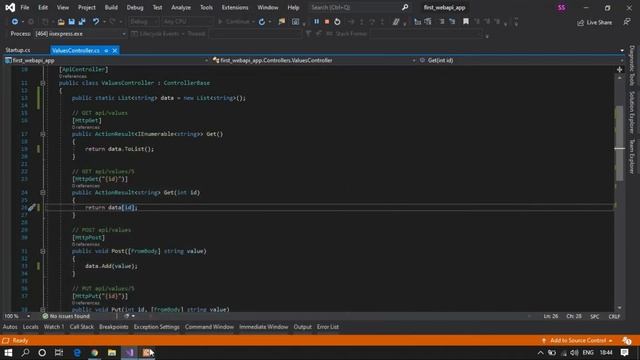Open the Analyze menu
640x360 pixels.
tap(181, 7)
